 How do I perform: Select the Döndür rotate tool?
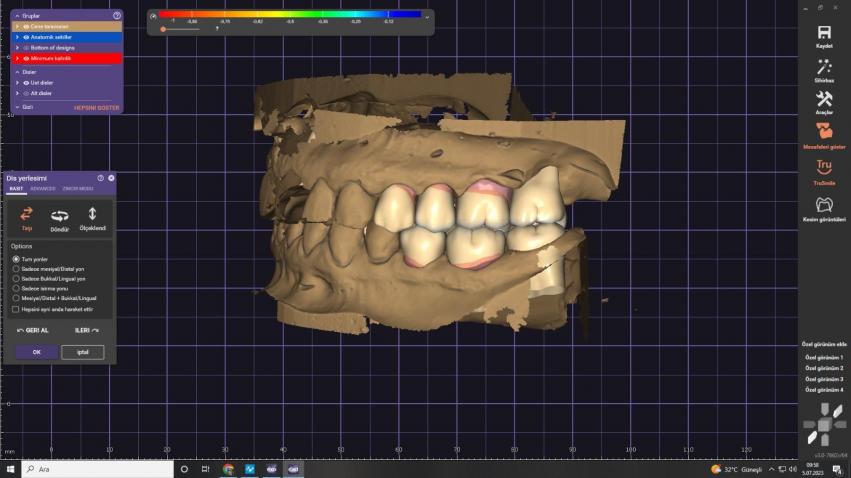click(x=59, y=215)
